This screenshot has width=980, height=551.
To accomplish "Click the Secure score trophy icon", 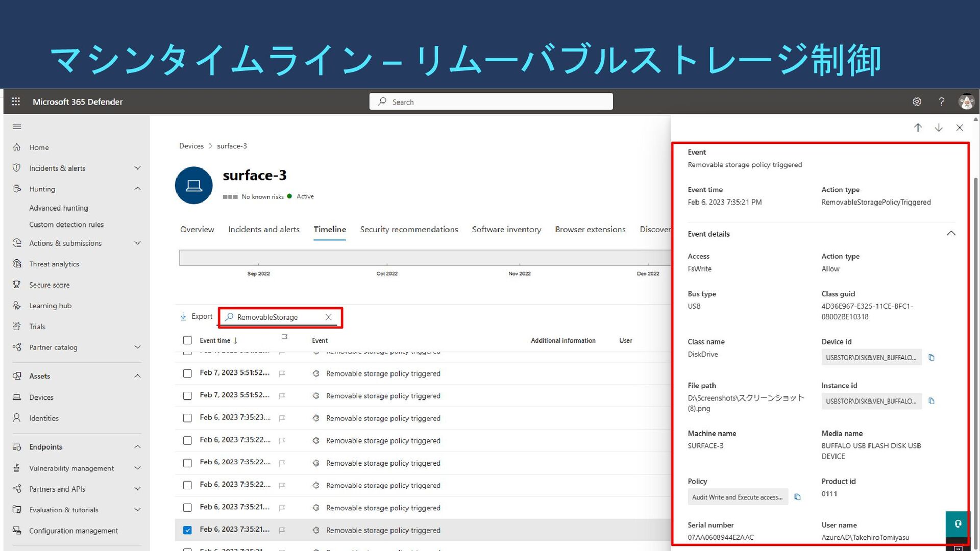I will coord(17,285).
